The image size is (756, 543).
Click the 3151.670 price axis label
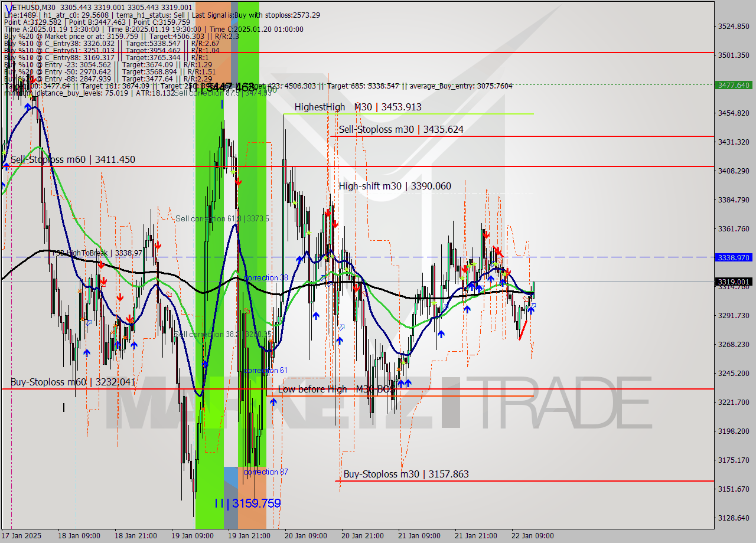(734, 489)
